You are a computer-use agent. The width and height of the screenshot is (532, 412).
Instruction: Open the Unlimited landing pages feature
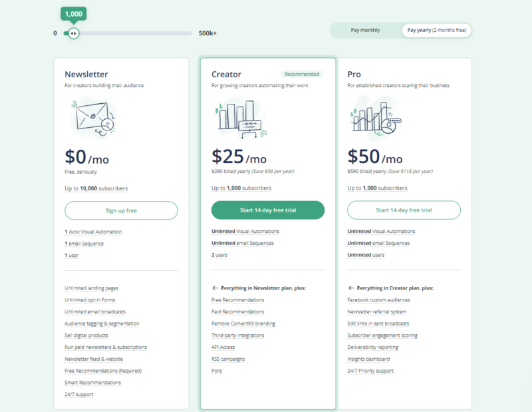[92, 288]
